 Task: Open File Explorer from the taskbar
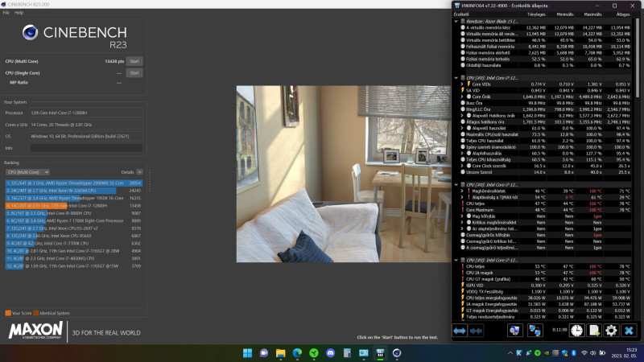[280, 353]
